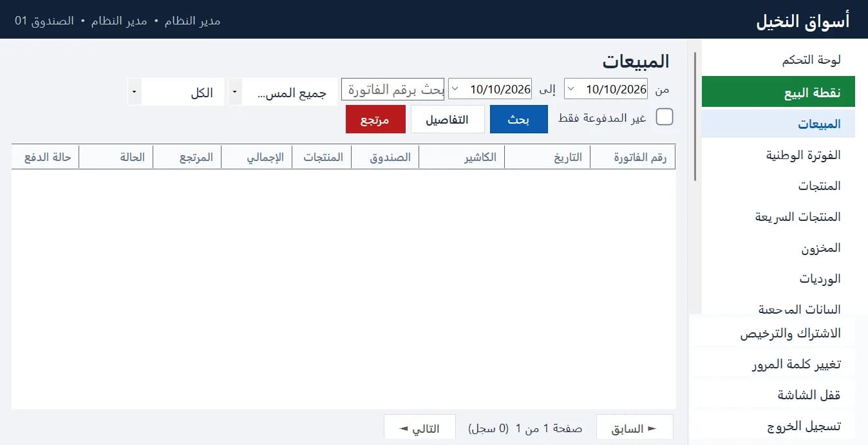Open الاشتراك والترخيص option
868x445 pixels.
[x=772, y=334]
